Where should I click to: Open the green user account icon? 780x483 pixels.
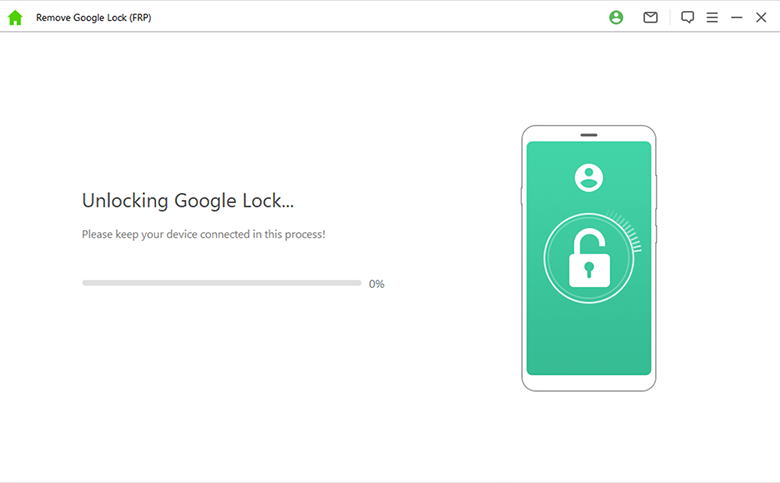[x=616, y=18]
